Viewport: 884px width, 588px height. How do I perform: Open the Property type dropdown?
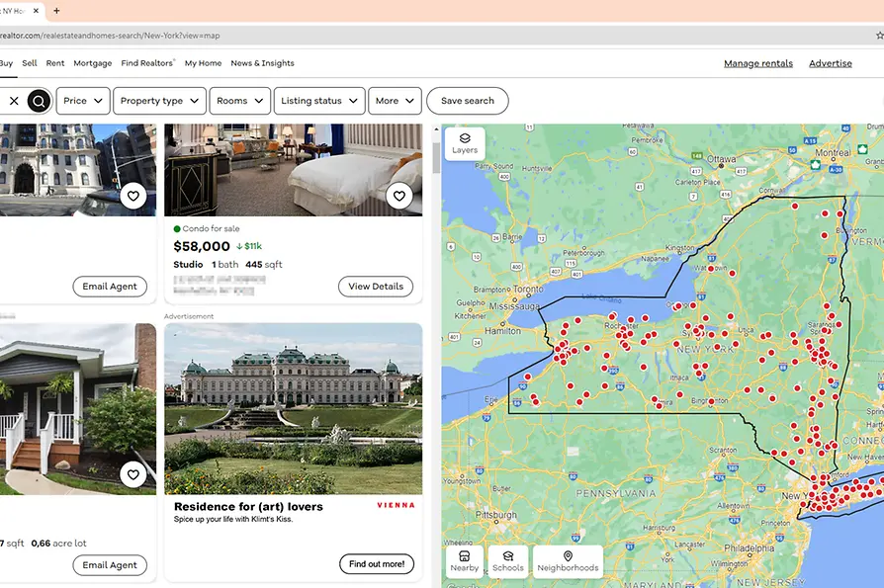159,101
